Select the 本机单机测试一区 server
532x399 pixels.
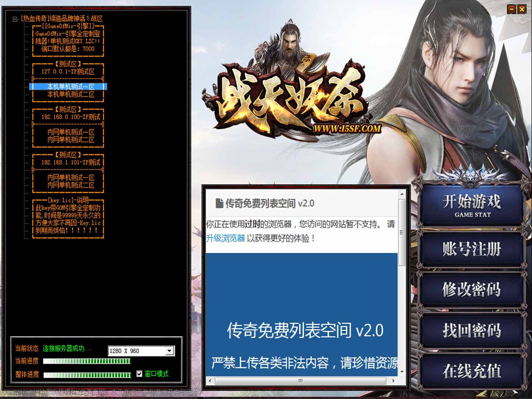[69, 86]
